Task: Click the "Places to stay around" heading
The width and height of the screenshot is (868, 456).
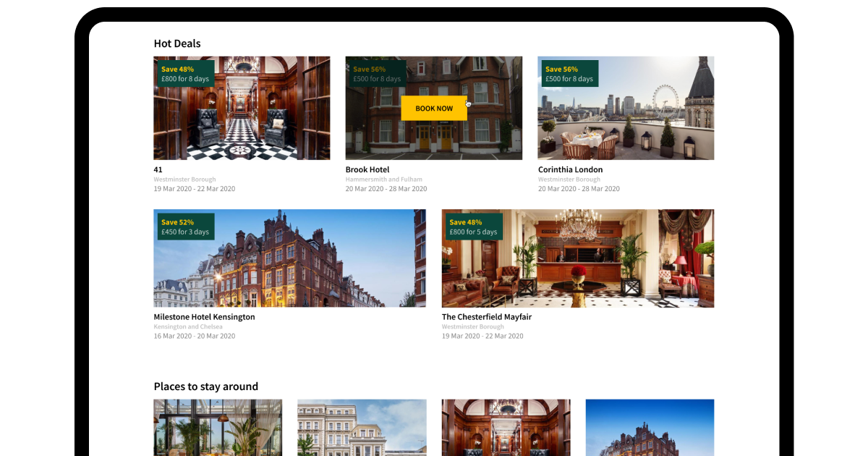Action: pyautogui.click(x=206, y=387)
